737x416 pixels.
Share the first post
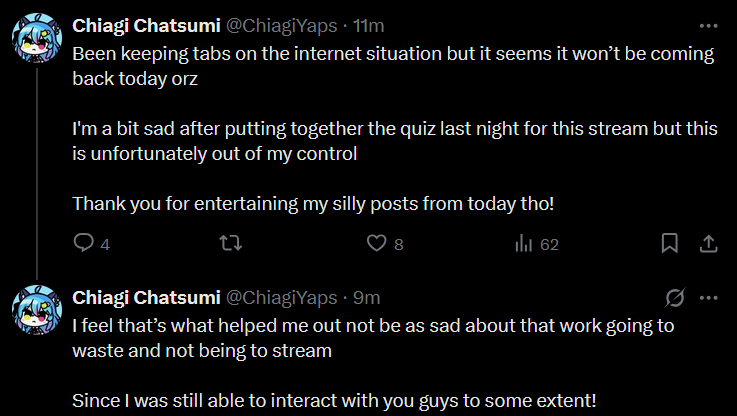[x=707, y=243]
